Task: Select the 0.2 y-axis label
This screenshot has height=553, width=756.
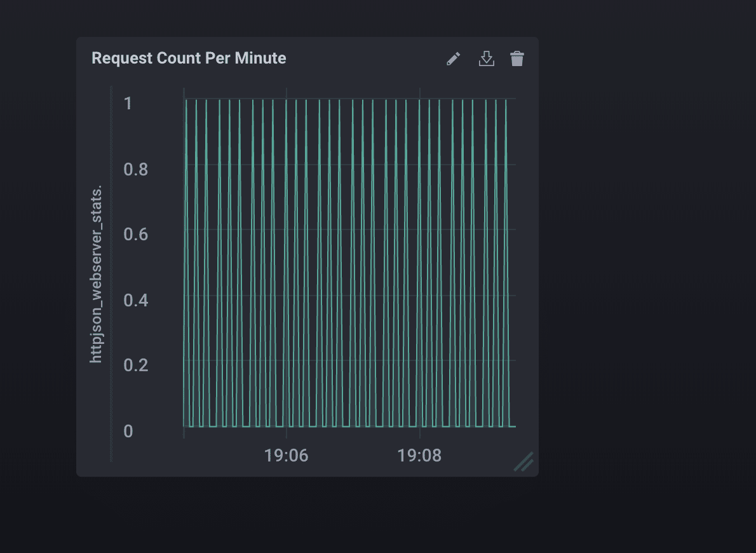Action: pos(137,365)
